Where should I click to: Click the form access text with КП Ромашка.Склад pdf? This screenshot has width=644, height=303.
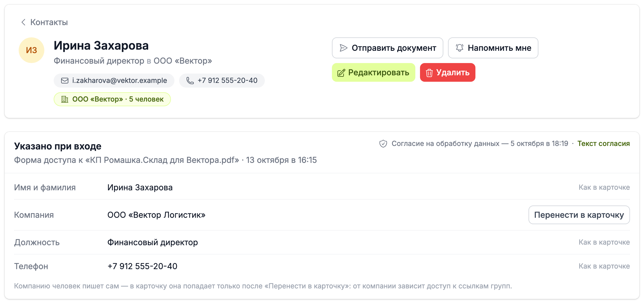tap(165, 160)
